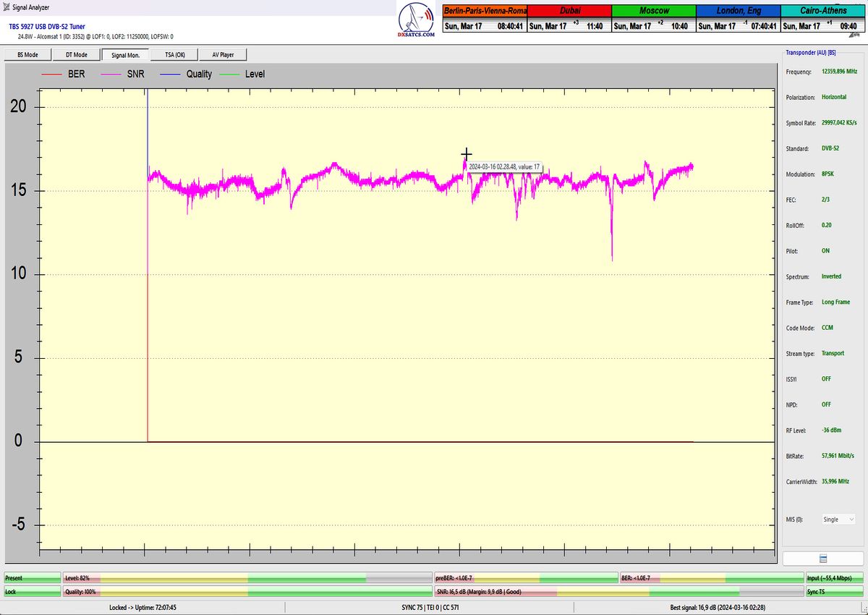Image resolution: width=868 pixels, height=615 pixels.
Task: Switch to DT Mode tab
Action: click(x=77, y=54)
